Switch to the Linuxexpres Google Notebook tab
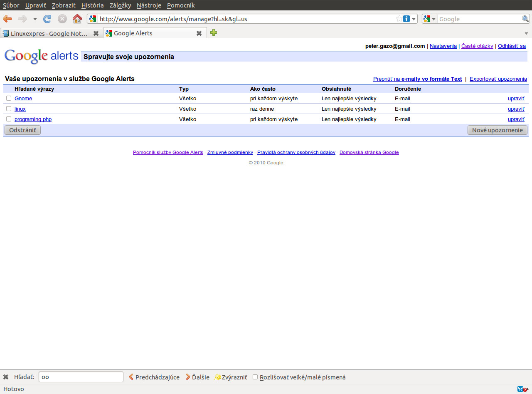This screenshot has height=394, width=532. pyautogui.click(x=49, y=33)
